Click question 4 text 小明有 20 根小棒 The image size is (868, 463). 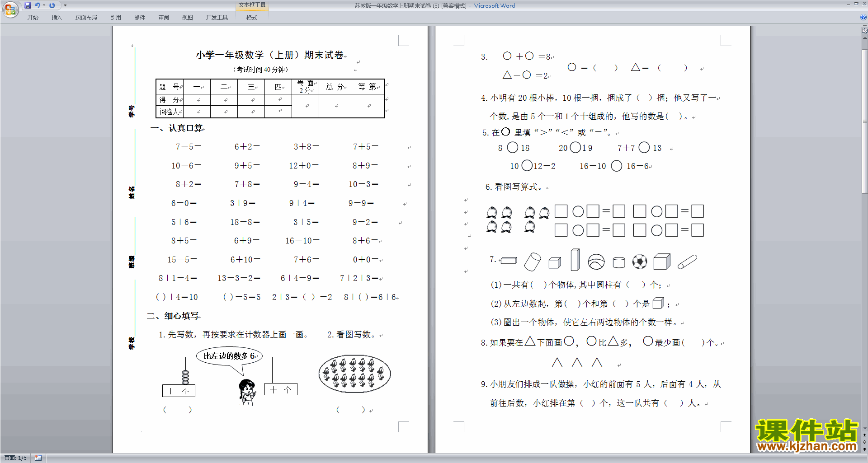[x=522, y=98]
